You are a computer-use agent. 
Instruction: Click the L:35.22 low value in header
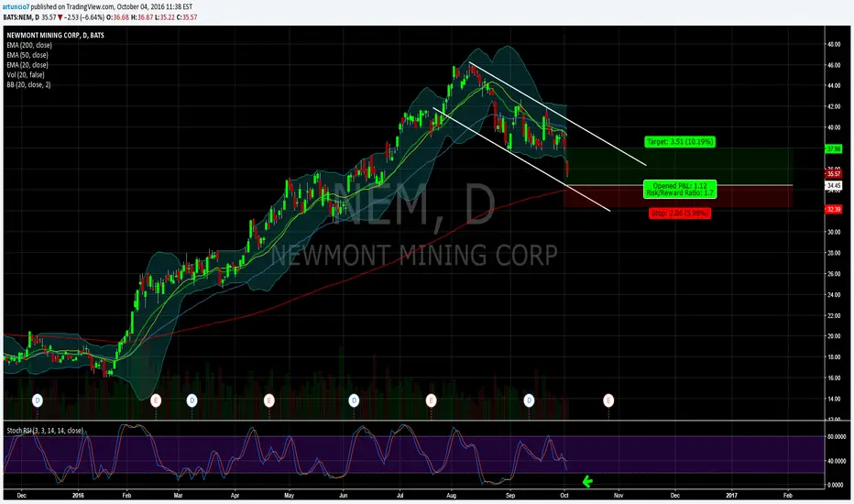point(165,17)
